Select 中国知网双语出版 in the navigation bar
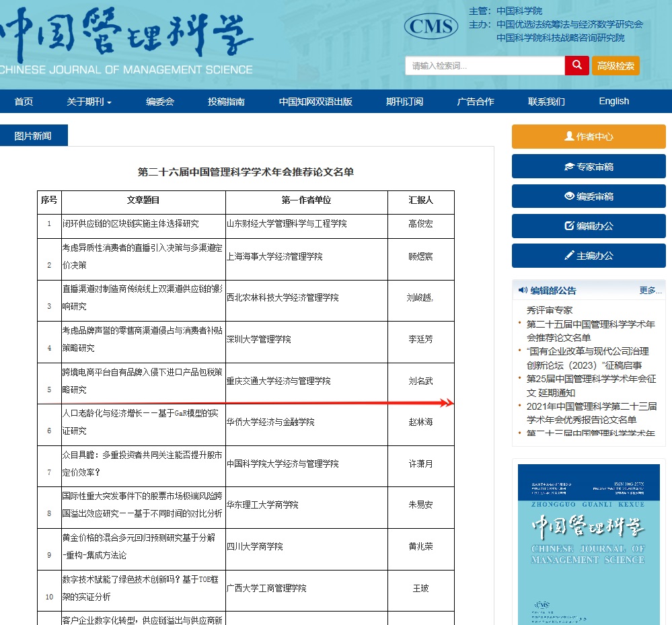 pos(315,102)
